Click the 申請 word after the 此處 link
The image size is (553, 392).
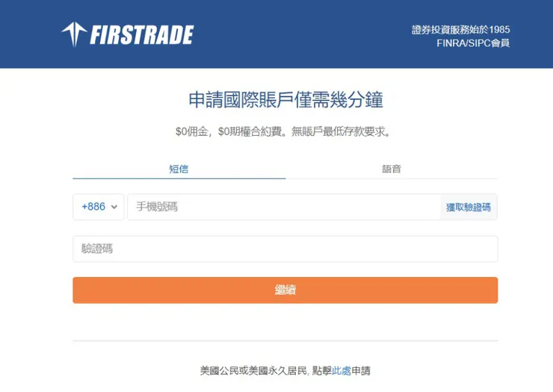coord(361,370)
